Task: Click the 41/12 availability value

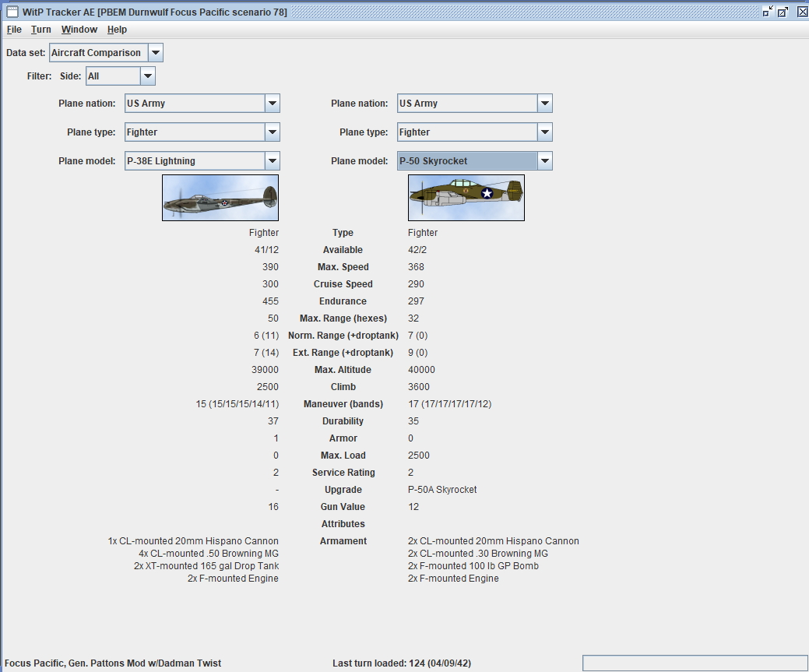Action: 266,250
